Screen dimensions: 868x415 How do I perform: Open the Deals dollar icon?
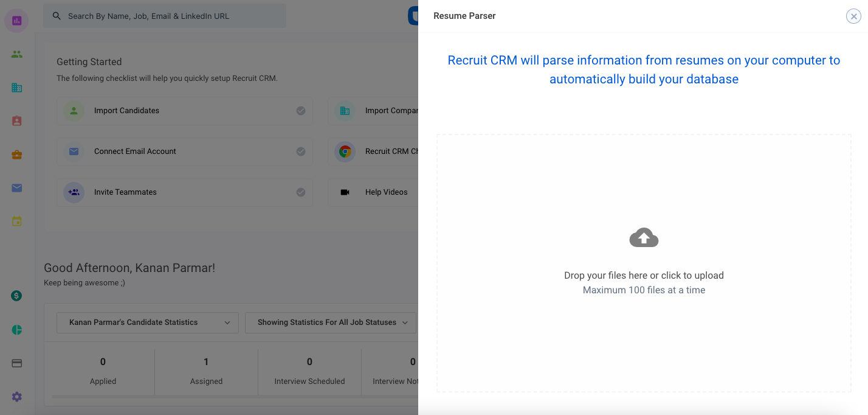click(x=16, y=295)
